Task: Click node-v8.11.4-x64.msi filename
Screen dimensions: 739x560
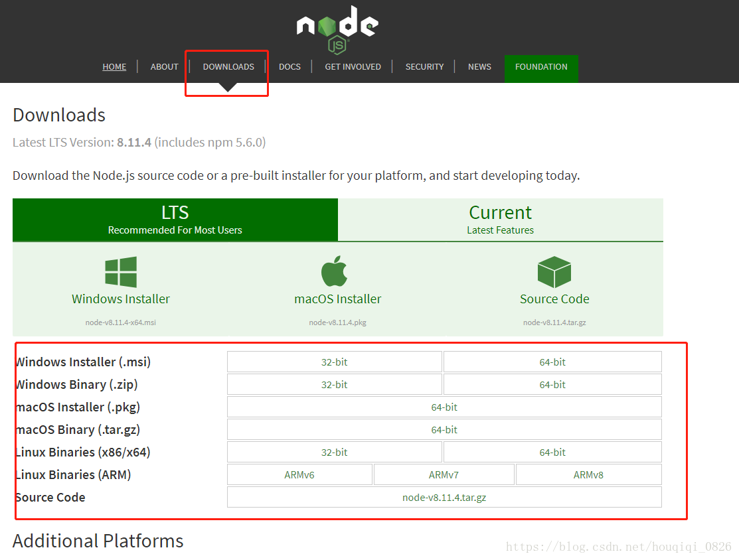Action: click(121, 322)
